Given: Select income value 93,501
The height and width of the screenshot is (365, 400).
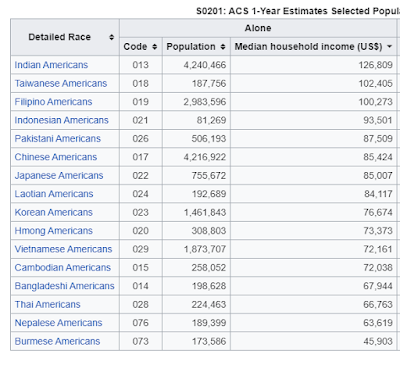Looking at the screenshot, I should [378, 120].
